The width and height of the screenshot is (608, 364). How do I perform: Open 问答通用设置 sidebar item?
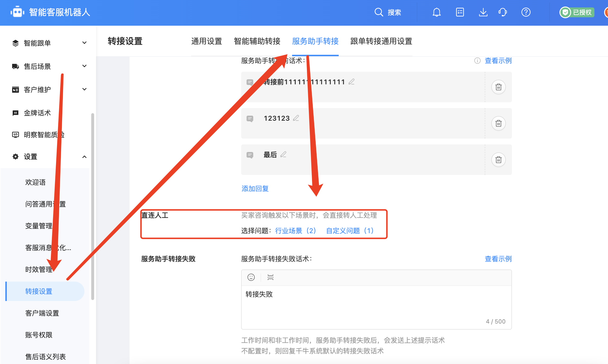point(45,204)
